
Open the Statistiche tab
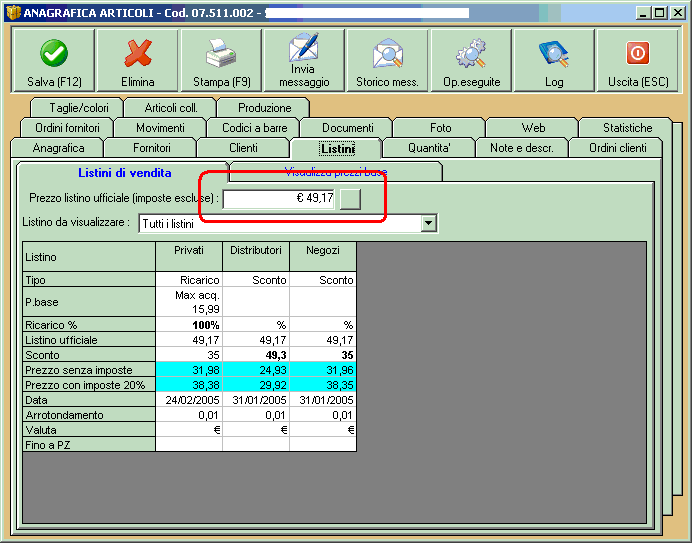(627, 128)
